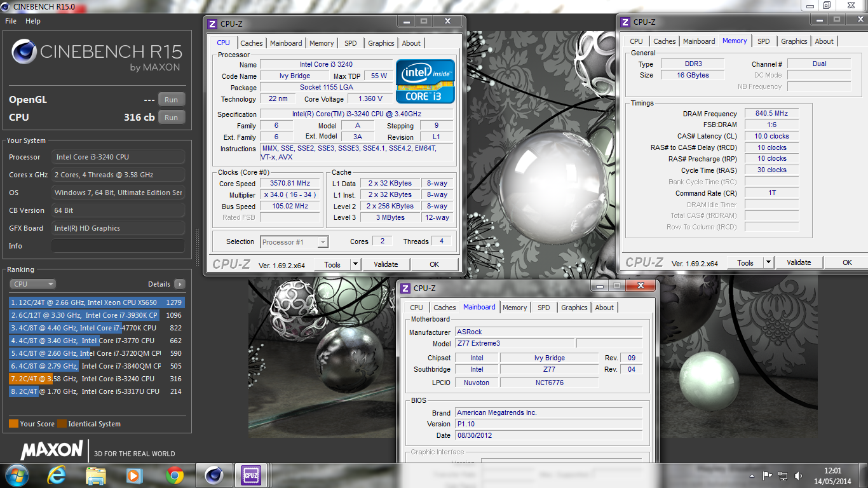This screenshot has width=868, height=488.
Task: Run the OpenGL benchmark
Action: (172, 100)
